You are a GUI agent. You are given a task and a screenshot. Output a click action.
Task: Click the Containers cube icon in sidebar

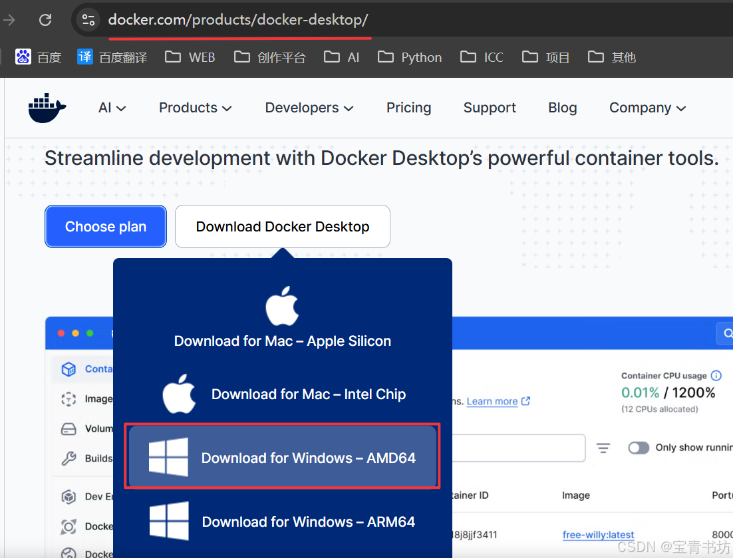tap(69, 369)
